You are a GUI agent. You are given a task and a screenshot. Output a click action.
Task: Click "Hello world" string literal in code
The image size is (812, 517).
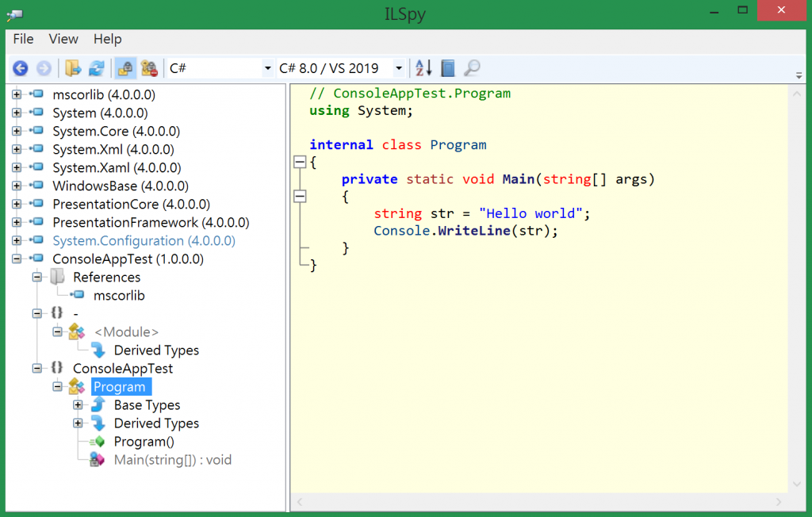[530, 213]
